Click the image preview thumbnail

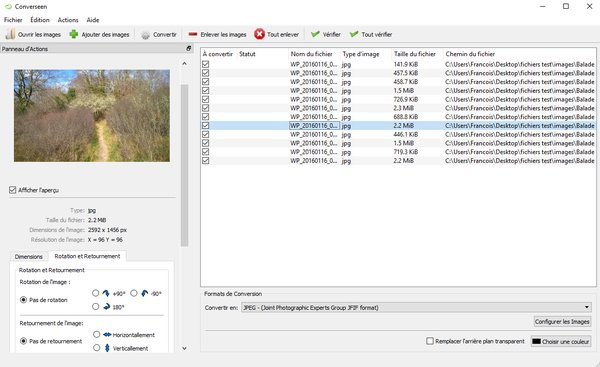coord(92,116)
